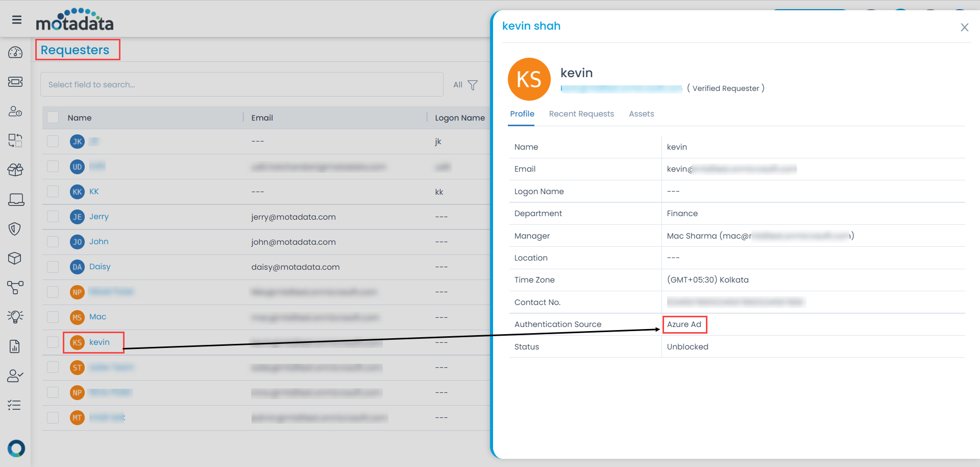Select the user-approval icon near sidebar bottom

15,376
